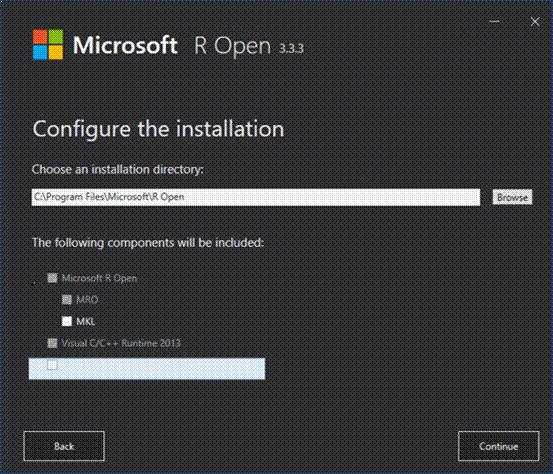Toggle the MKL component checkbox
Viewport: 553px width, 474px height.
click(x=67, y=321)
